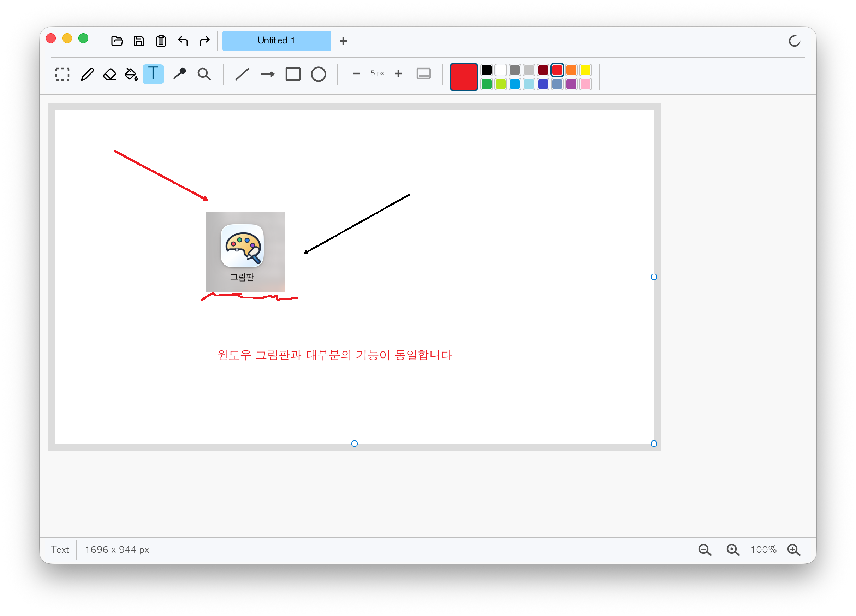
Task: Select the paint bucket fill tool
Action: pyautogui.click(x=131, y=74)
